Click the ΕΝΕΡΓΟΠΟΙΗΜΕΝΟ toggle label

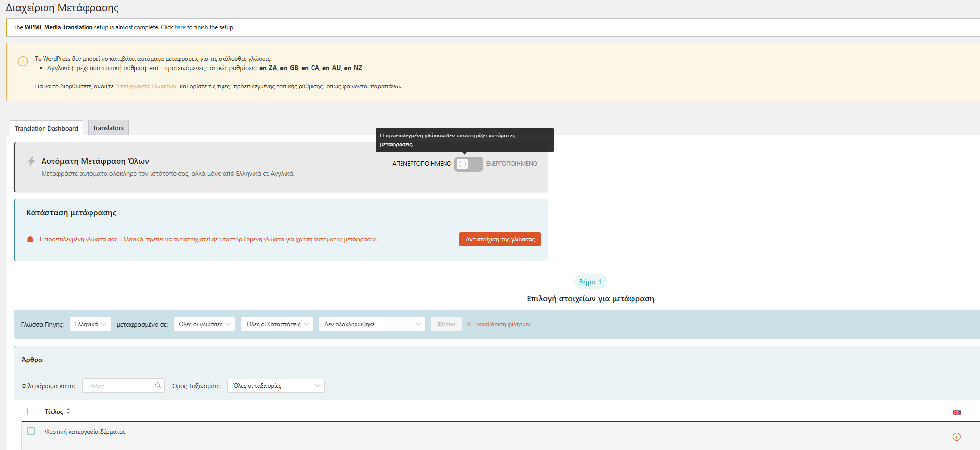[511, 164]
